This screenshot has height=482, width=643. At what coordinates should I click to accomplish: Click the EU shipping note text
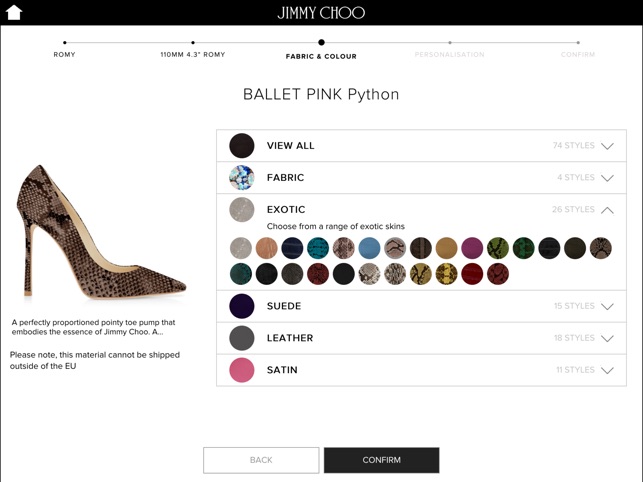tap(95, 360)
